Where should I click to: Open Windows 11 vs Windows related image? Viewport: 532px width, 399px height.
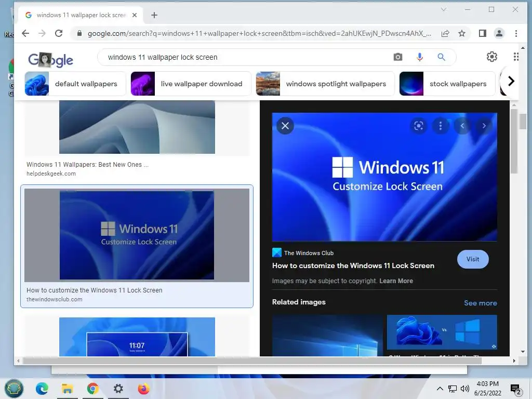pos(442,332)
